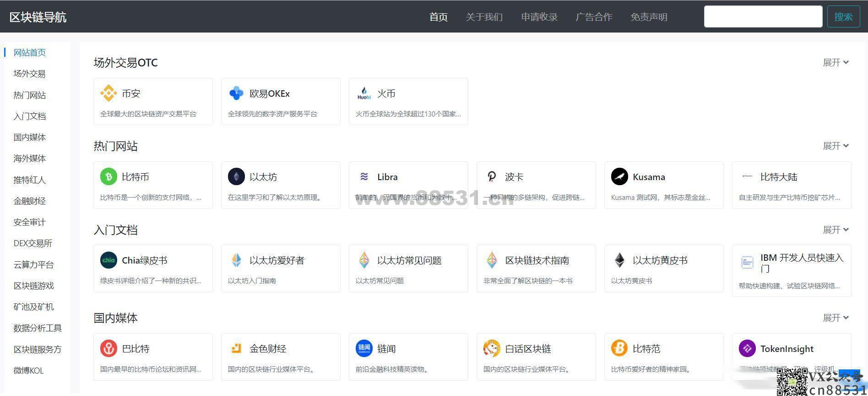Go to 海外媒体 in the sidebar

click(x=30, y=159)
